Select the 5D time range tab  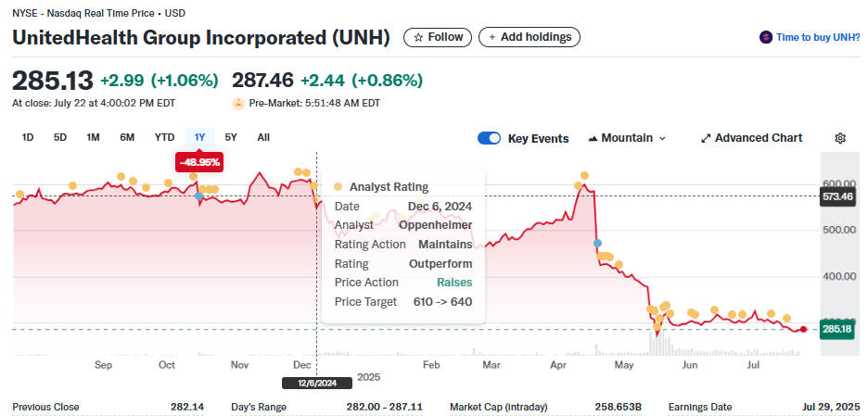[59, 137]
